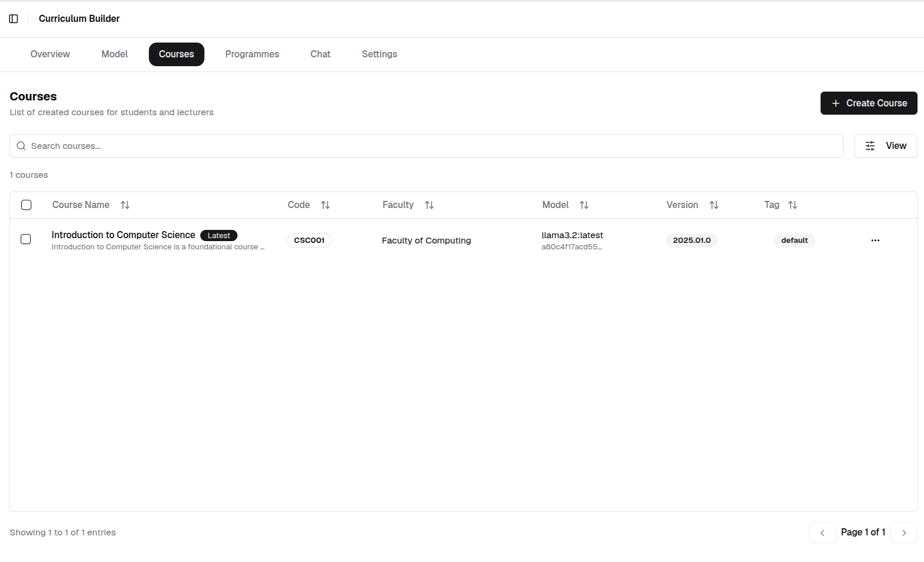This screenshot has width=924, height=562.
Task: Open row actions menu for CSC001
Action: pos(875,241)
